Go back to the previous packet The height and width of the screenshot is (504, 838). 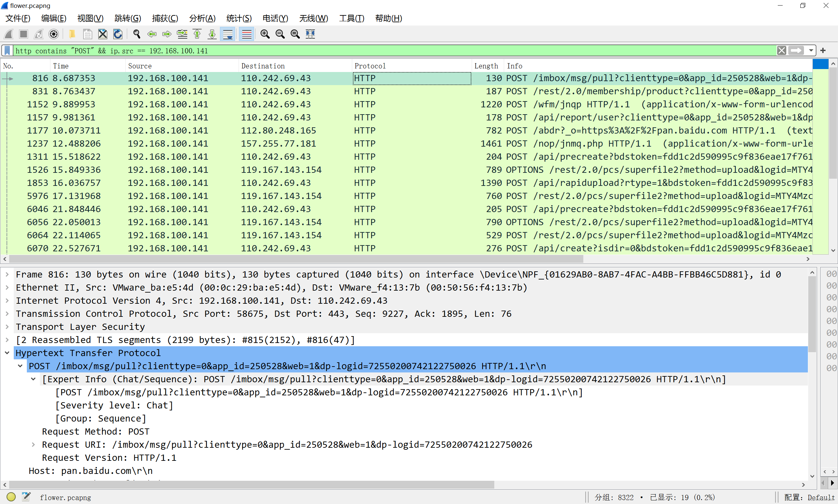click(x=152, y=34)
